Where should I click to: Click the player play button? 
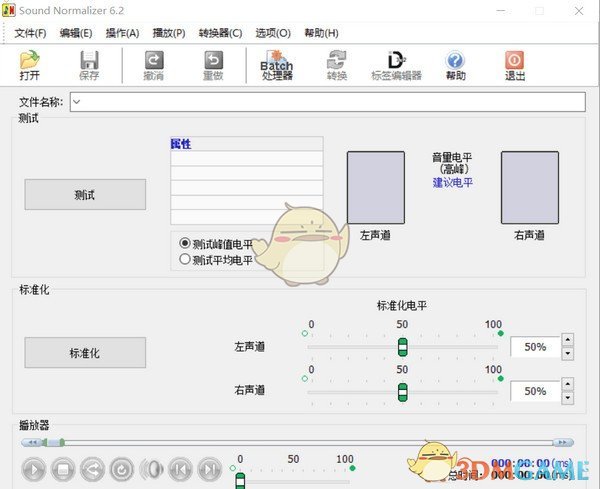[x=34, y=469]
